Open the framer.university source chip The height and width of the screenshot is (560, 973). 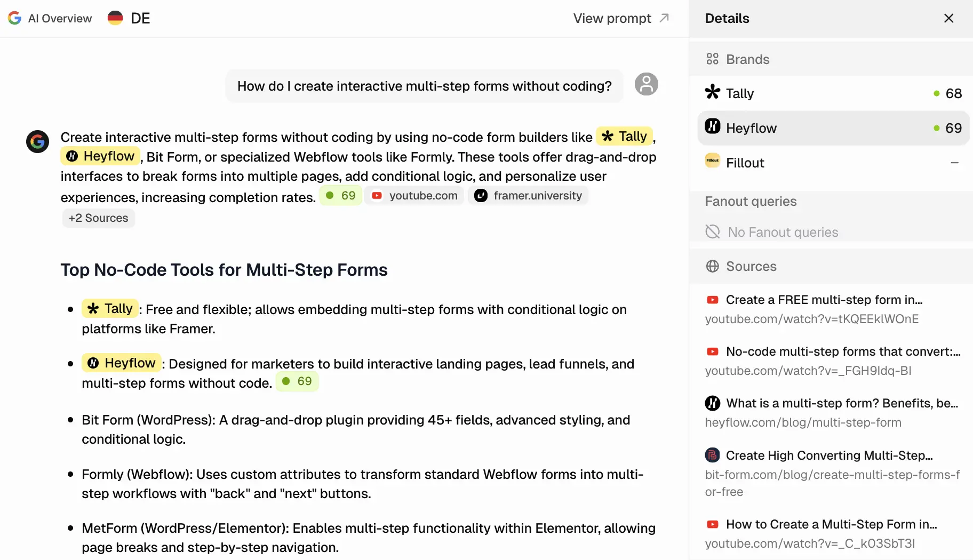pyautogui.click(x=528, y=196)
